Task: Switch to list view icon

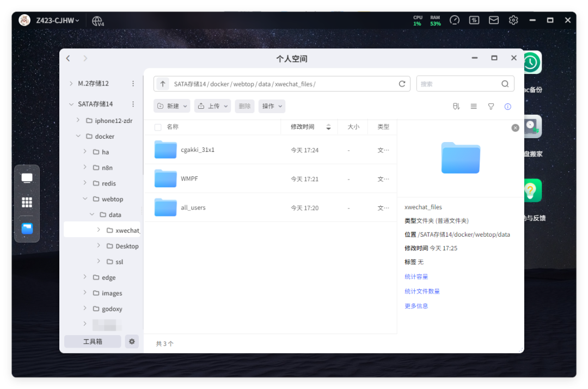Action: 474,107
